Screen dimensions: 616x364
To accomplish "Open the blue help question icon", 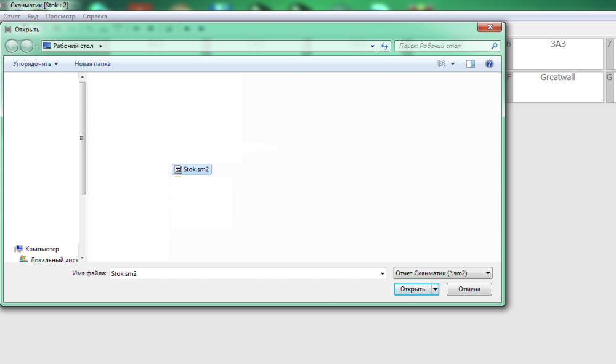I will 489,64.
